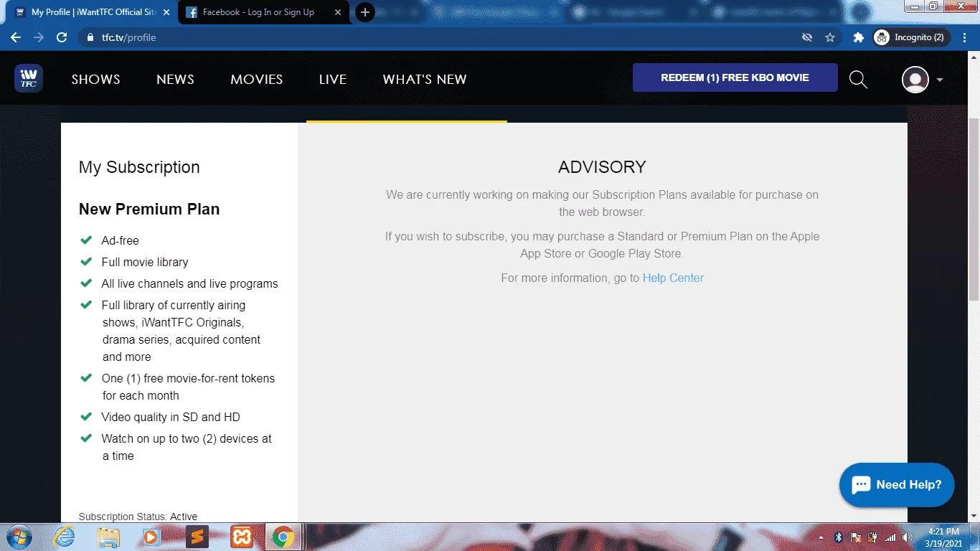Viewport: 980px width, 551px height.
Task: Open the taskbar clock showing 4:21 PM
Action: pos(943,537)
